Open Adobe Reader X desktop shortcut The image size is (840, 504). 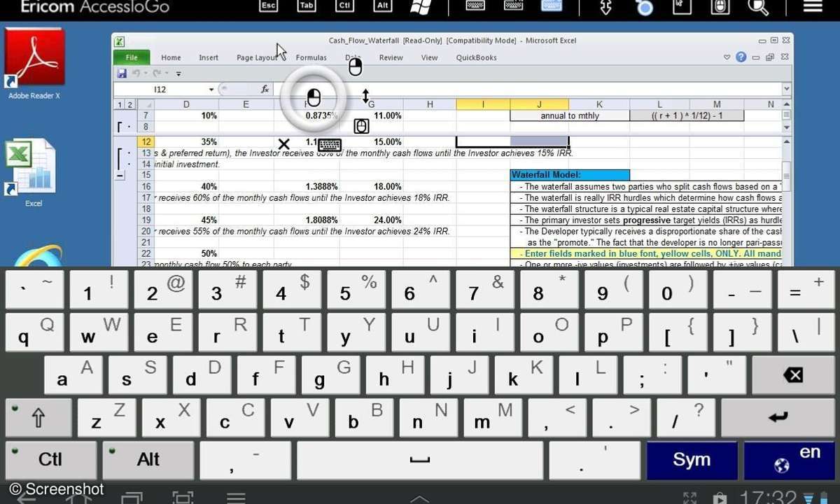[x=34, y=65]
